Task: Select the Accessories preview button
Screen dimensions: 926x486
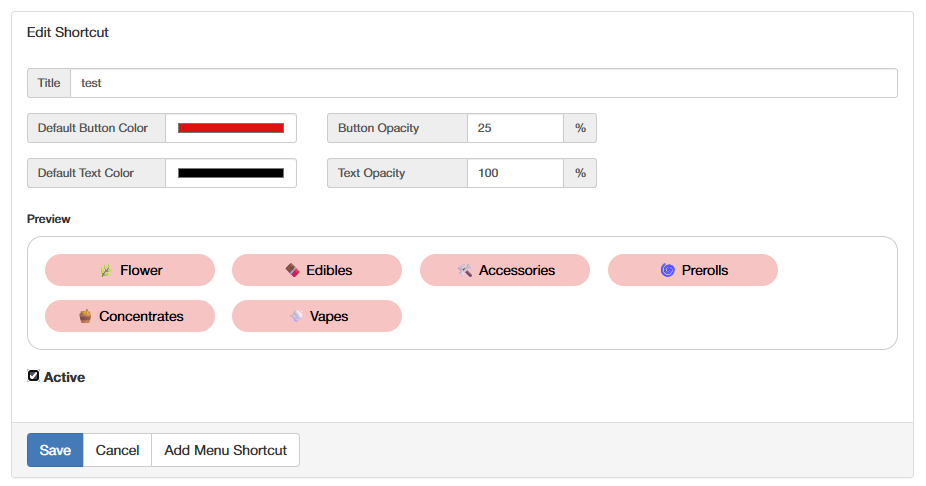Action: click(x=505, y=270)
